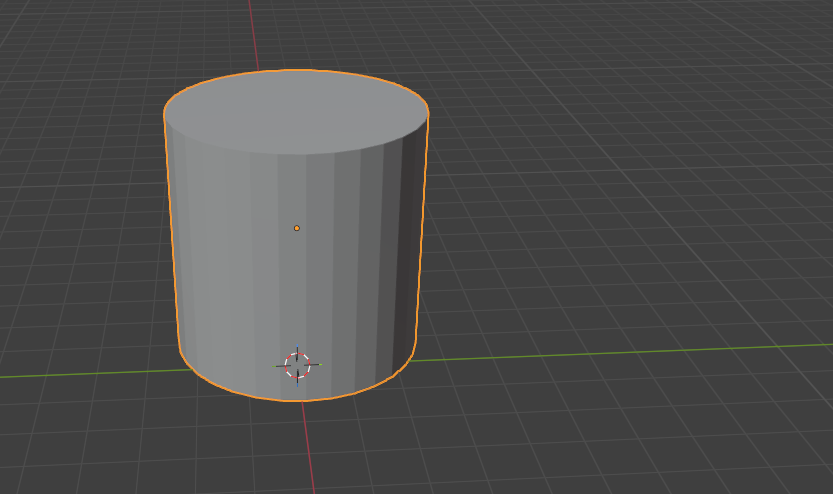Click the lightest left side of cylinder

pos(185,250)
